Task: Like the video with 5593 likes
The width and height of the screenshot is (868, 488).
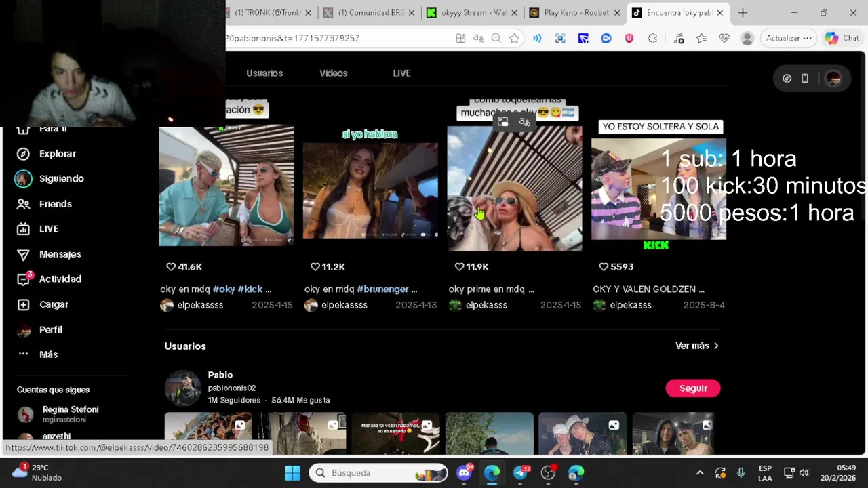Action: coord(604,267)
